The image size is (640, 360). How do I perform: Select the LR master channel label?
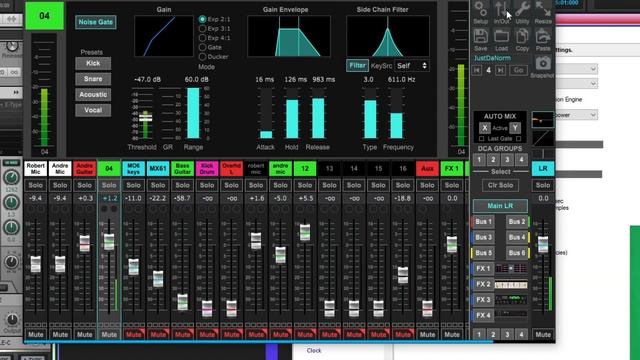click(x=543, y=169)
